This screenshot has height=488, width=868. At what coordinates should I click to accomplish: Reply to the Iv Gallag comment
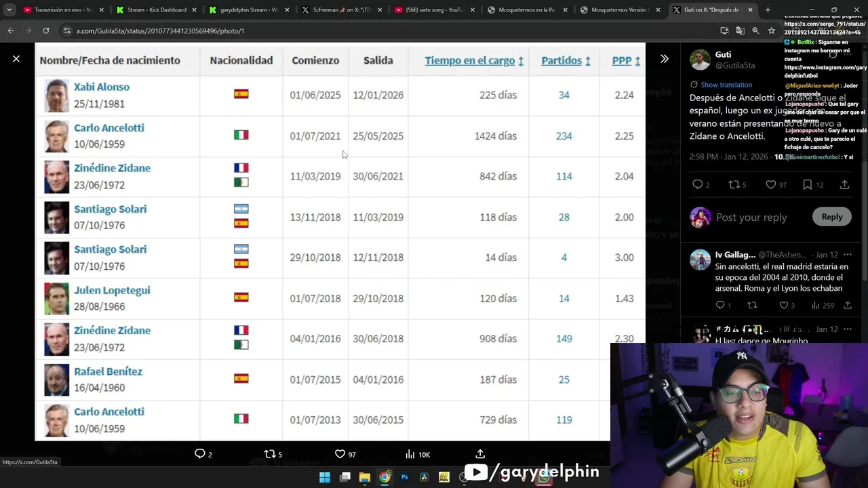pyautogui.click(x=720, y=306)
